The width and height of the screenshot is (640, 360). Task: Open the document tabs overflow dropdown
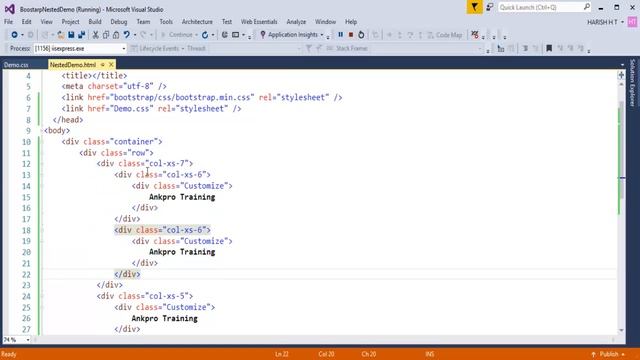(x=622, y=64)
